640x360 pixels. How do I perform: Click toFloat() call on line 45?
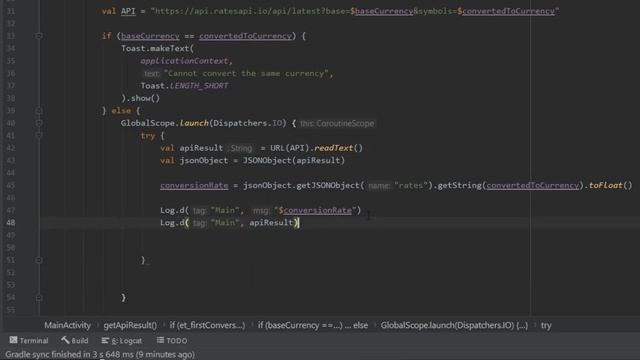tap(610, 185)
